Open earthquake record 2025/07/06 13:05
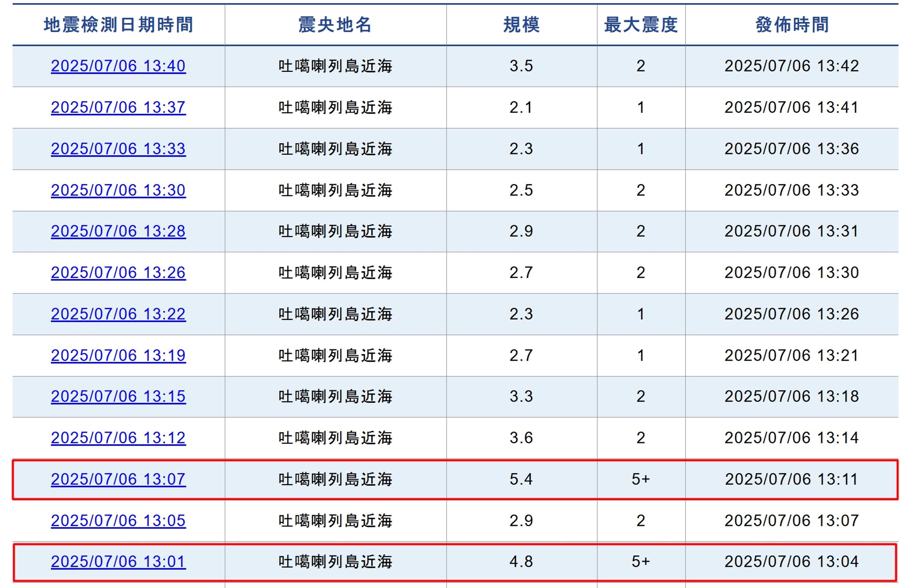910x588 pixels. 118,521
